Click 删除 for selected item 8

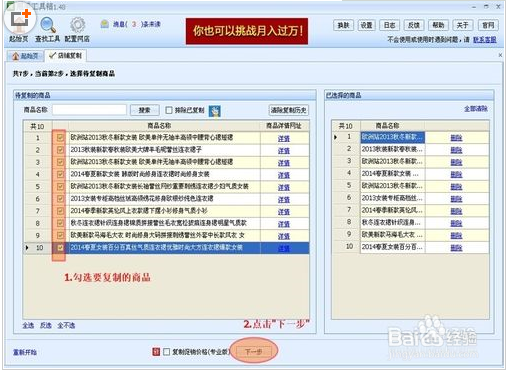click(456, 223)
